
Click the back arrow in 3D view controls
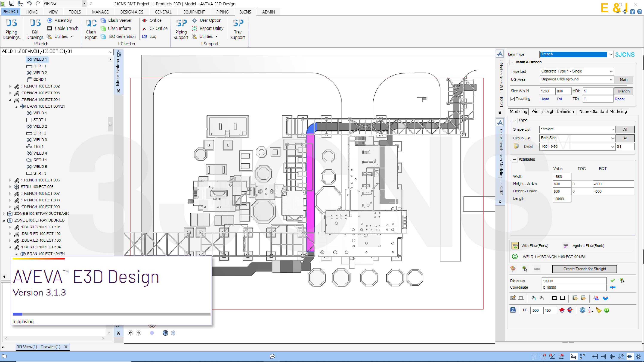(x=130, y=333)
